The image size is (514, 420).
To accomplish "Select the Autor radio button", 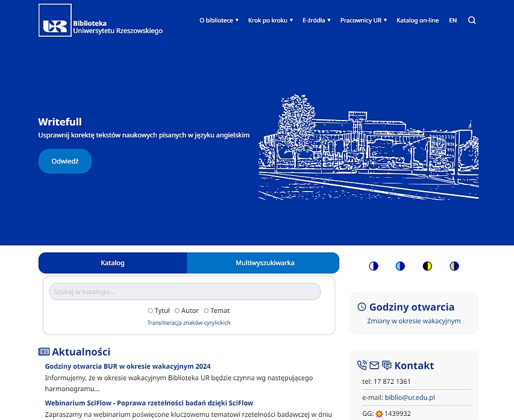I will click(177, 310).
